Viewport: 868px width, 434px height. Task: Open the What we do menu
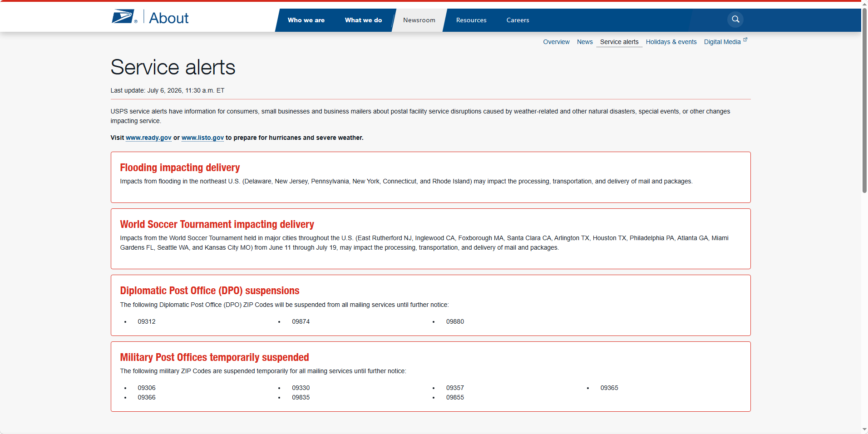(363, 20)
